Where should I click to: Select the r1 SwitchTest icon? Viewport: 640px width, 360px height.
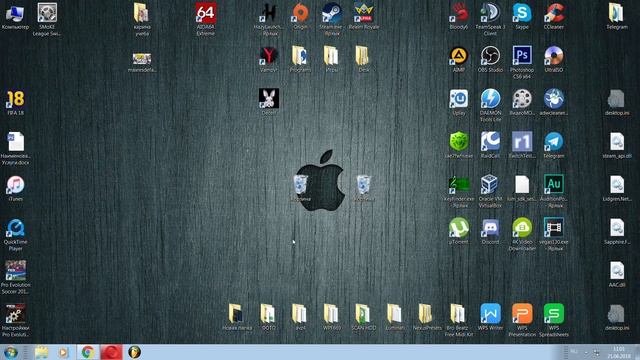pyautogui.click(x=522, y=142)
